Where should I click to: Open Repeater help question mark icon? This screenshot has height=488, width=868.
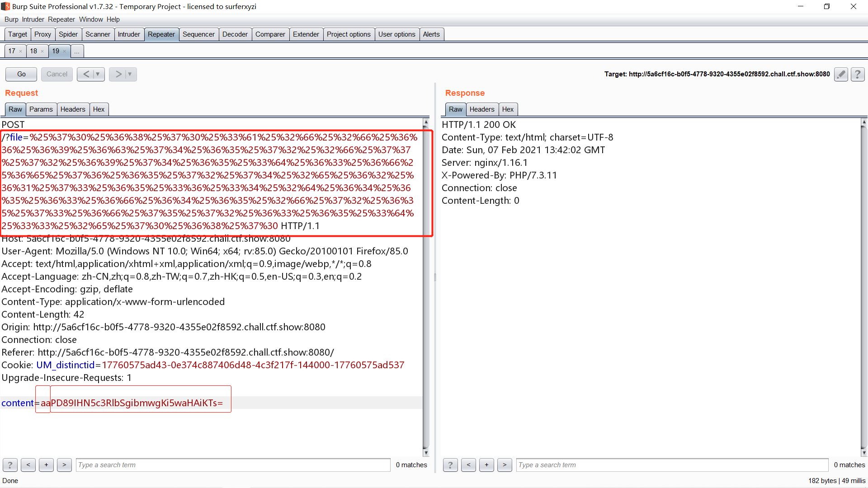click(x=858, y=74)
